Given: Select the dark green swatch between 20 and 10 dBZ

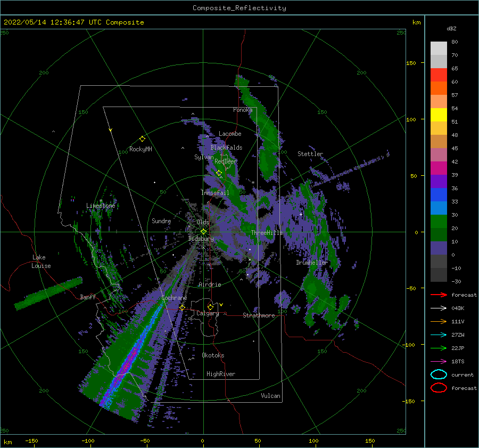Looking at the screenshot, I should [x=439, y=235].
